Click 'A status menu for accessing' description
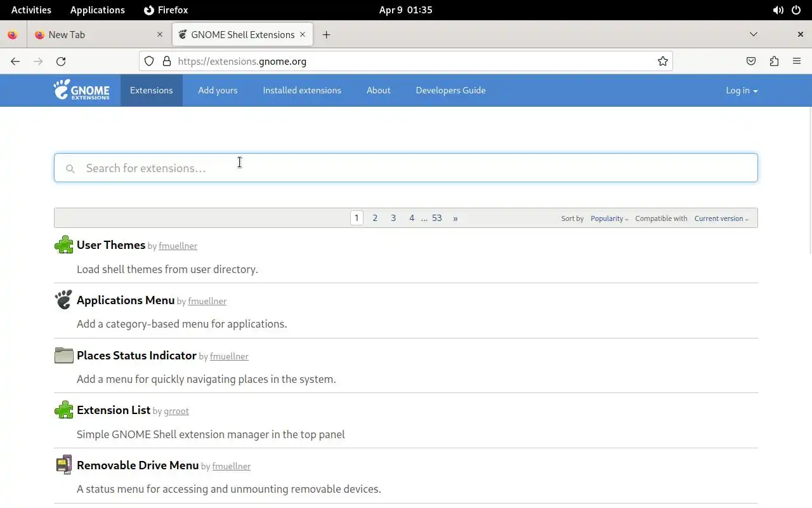Image resolution: width=812 pixels, height=508 pixels. [x=229, y=489]
